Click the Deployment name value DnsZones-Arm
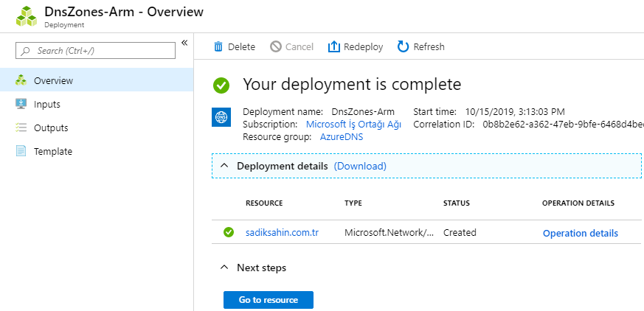This screenshot has height=311, width=644. pos(363,111)
